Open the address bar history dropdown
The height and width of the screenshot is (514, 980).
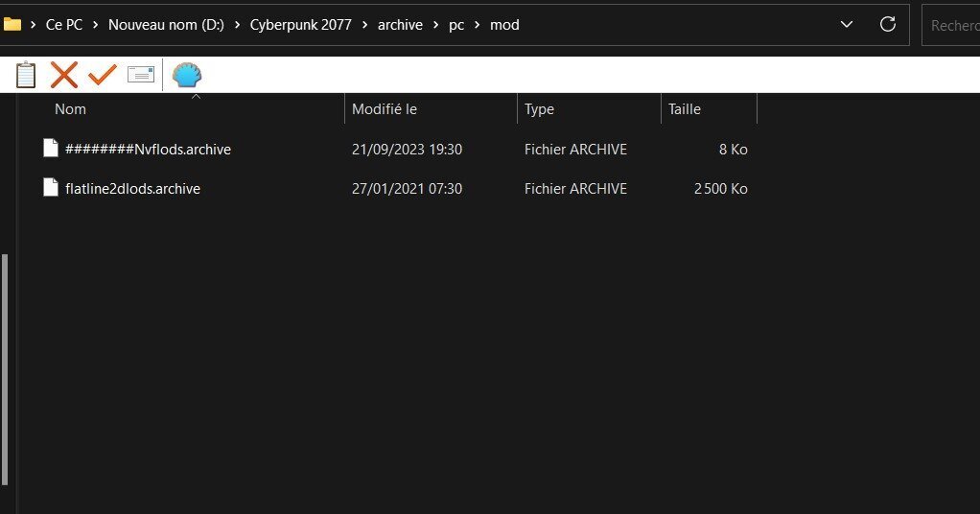tap(846, 24)
